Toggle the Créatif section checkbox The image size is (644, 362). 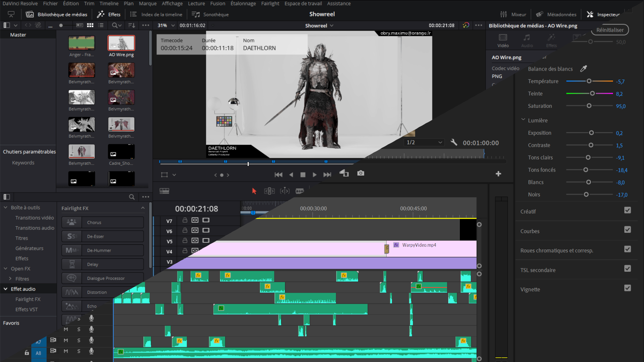click(x=628, y=210)
